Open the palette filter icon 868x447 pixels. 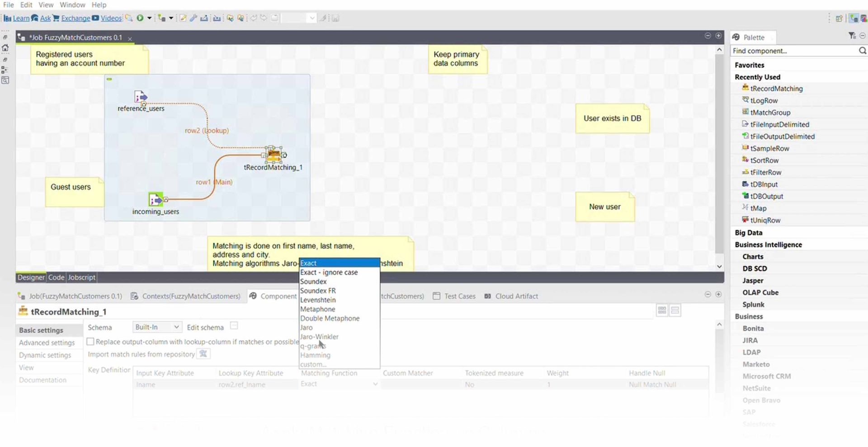[852, 36]
